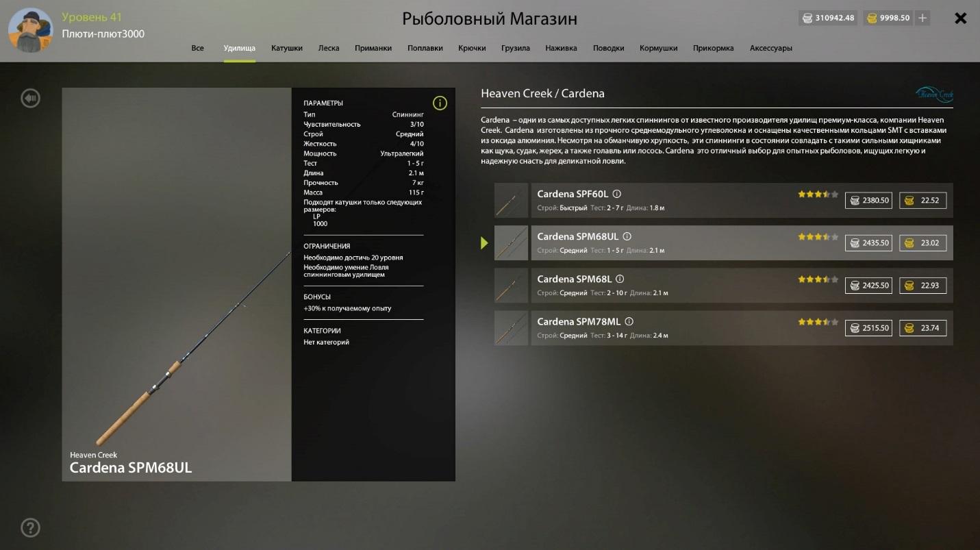Viewport: 980px width, 550px height.
Task: Switch to the Катушки tab
Action: click(x=286, y=48)
